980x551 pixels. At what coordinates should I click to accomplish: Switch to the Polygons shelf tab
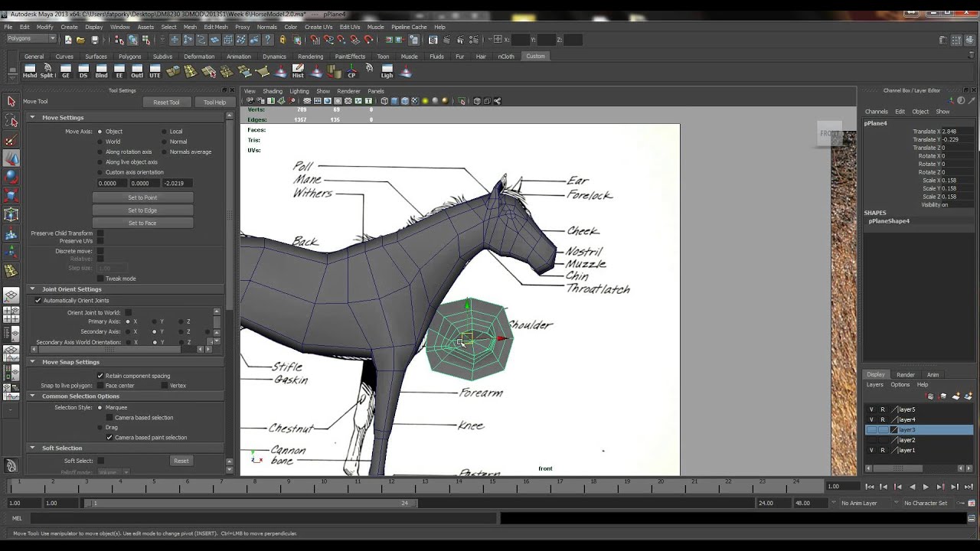tap(129, 57)
